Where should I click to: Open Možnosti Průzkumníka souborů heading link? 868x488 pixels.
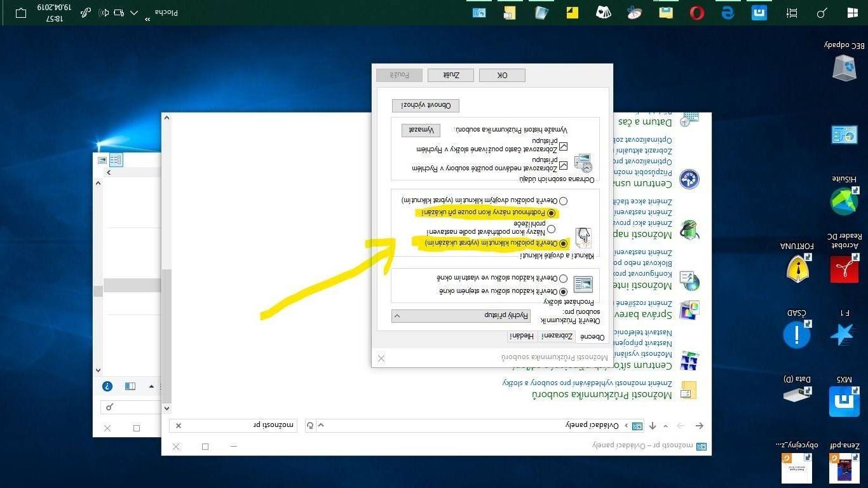pyautogui.click(x=602, y=395)
